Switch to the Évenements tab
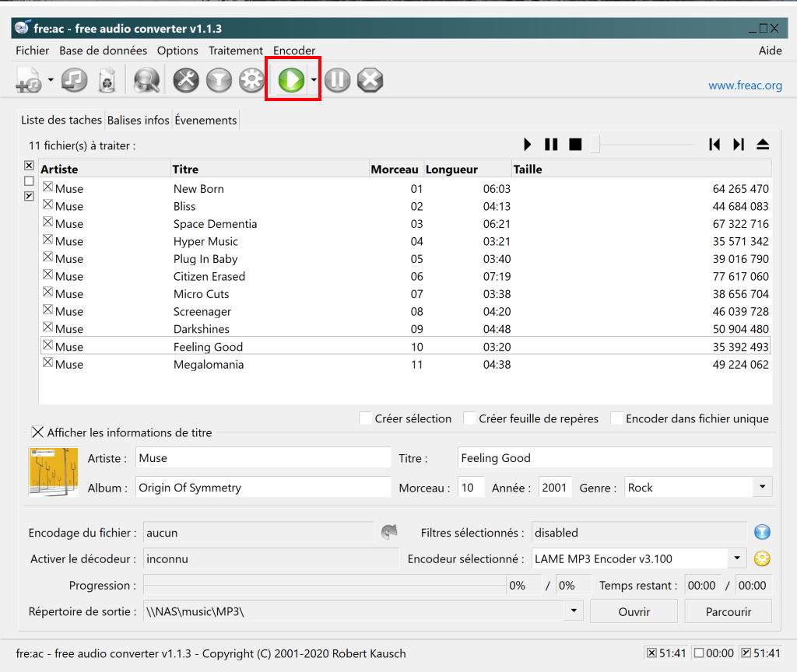 pos(205,120)
